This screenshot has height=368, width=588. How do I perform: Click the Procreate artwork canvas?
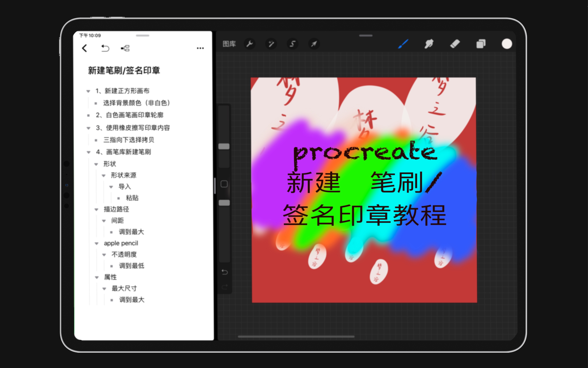364,190
